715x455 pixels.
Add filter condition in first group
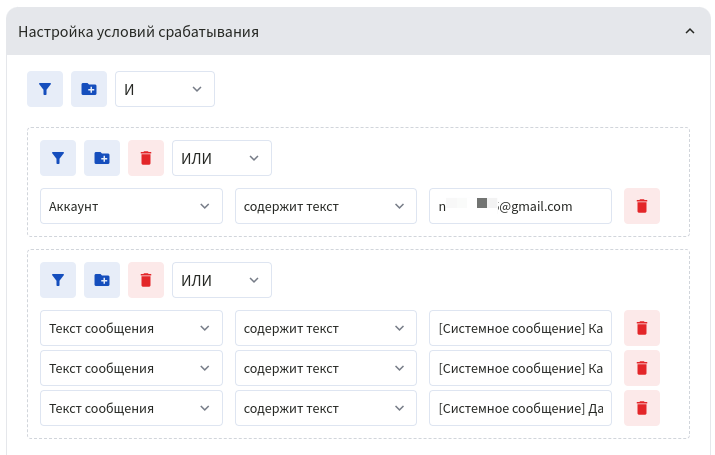(x=58, y=158)
